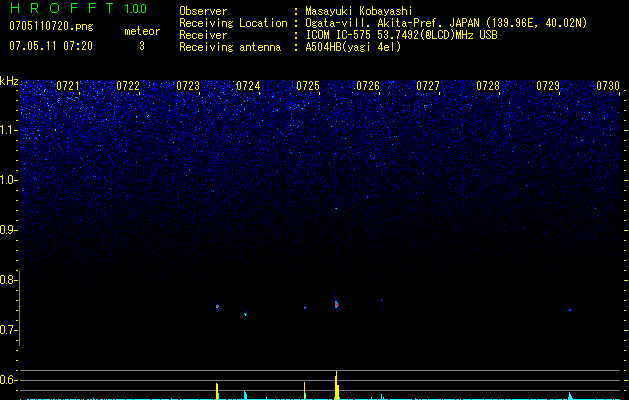Click the 0724 time marker
Image resolution: width=629 pixels, height=400 pixels.
(x=248, y=86)
